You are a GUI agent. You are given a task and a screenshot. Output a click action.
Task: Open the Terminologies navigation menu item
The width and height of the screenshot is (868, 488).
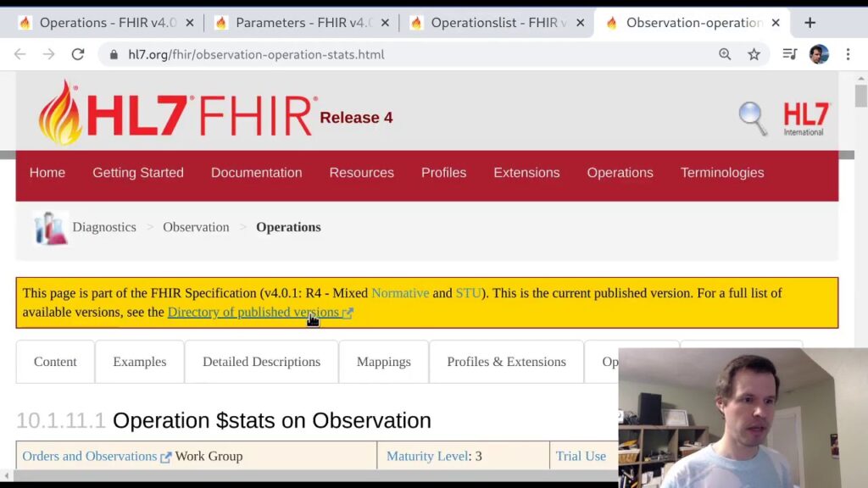coord(721,173)
